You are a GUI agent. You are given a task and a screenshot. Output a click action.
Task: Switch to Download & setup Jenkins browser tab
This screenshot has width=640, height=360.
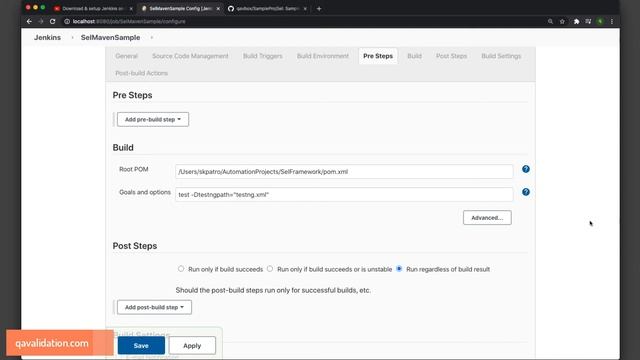click(93, 9)
